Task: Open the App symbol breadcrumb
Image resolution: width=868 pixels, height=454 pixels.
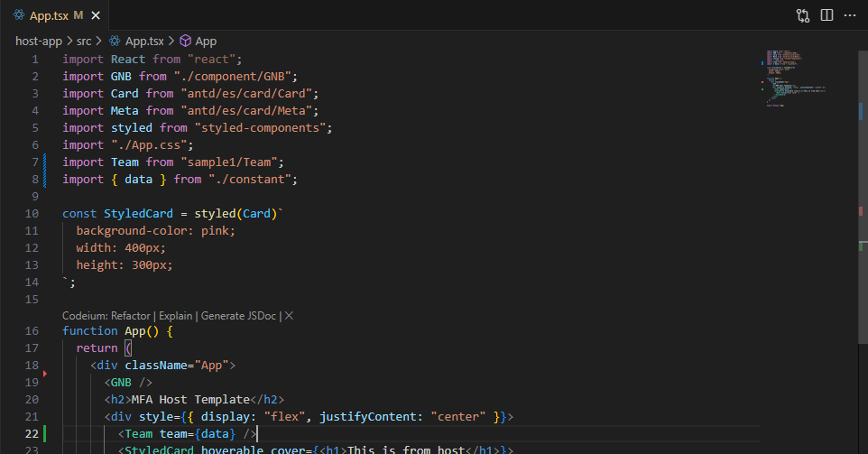Action: coord(206,41)
